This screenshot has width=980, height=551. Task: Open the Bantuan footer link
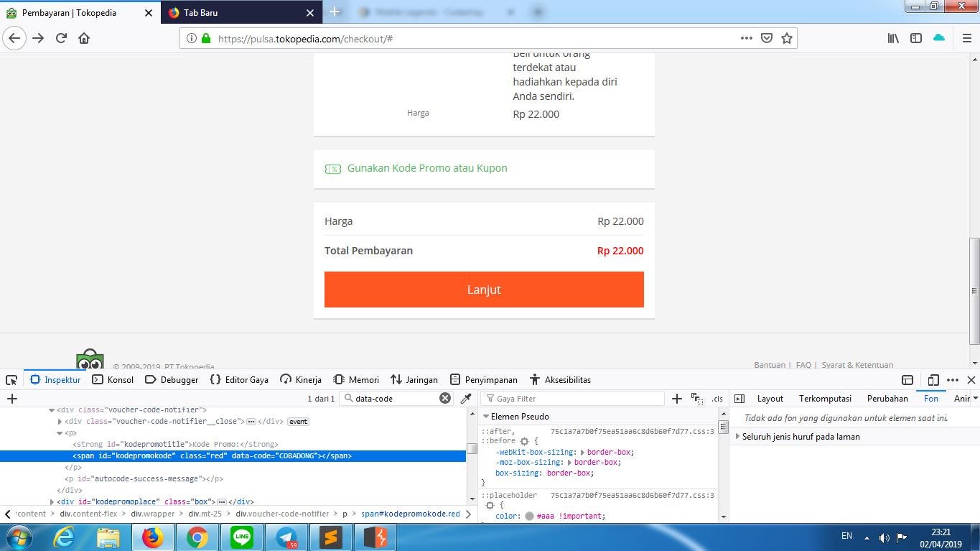pyautogui.click(x=770, y=365)
